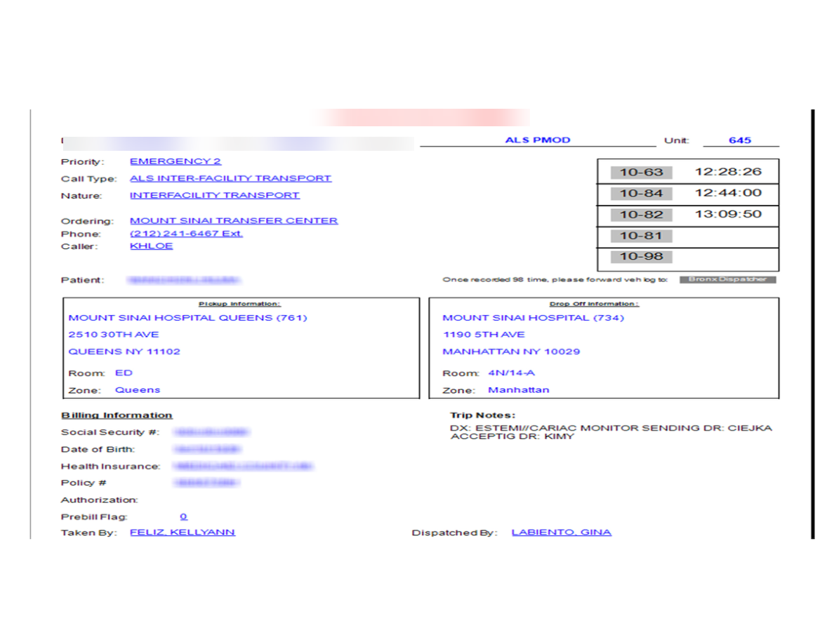
Task: Select the 12:28:26 time value
Action: point(728,172)
